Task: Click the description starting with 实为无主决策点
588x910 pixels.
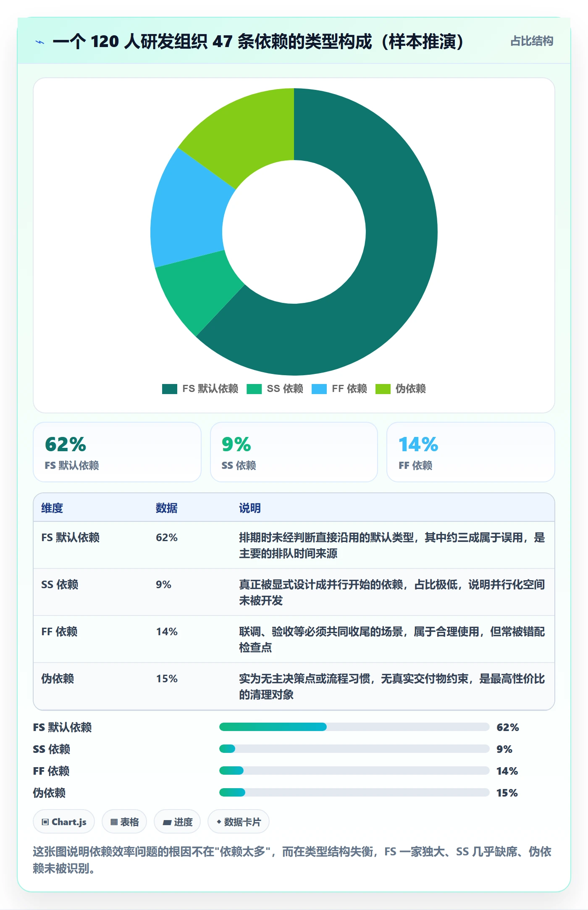Action: (x=392, y=686)
